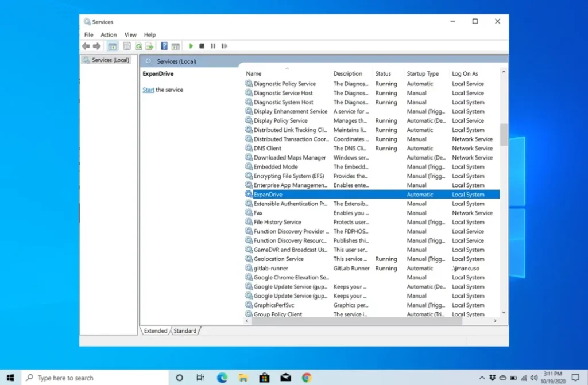Switch to the Extended tab

155,330
